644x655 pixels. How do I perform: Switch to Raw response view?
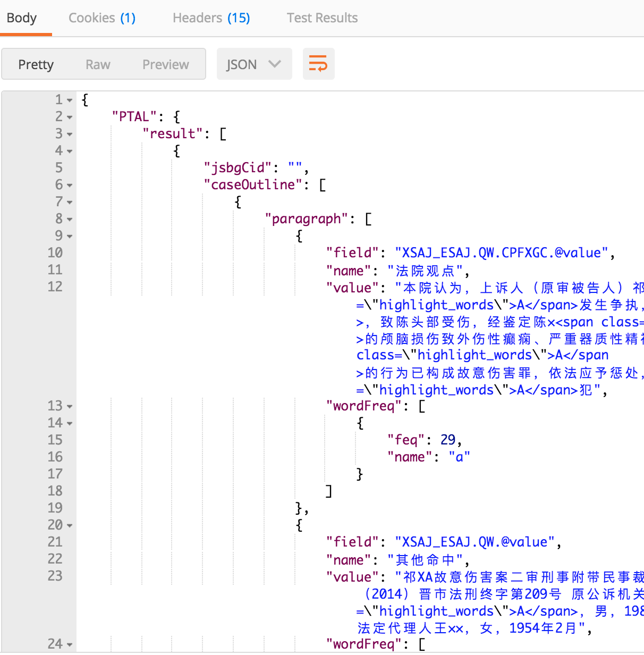(97, 64)
